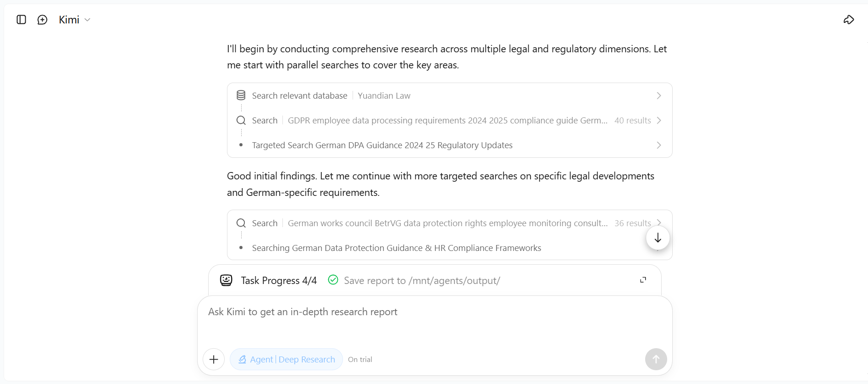This screenshot has width=868, height=384.
Task: Start a new chat with plus bubble icon
Action: click(42, 20)
